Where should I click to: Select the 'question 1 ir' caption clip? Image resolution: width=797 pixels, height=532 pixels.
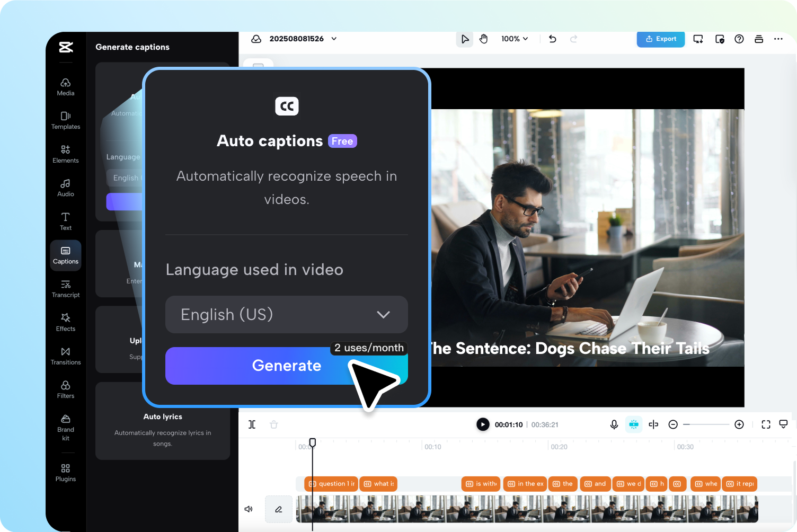[x=331, y=484]
